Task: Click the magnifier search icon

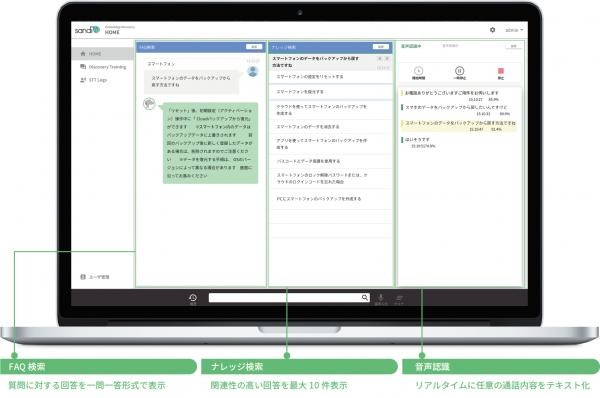Action: pyautogui.click(x=365, y=297)
